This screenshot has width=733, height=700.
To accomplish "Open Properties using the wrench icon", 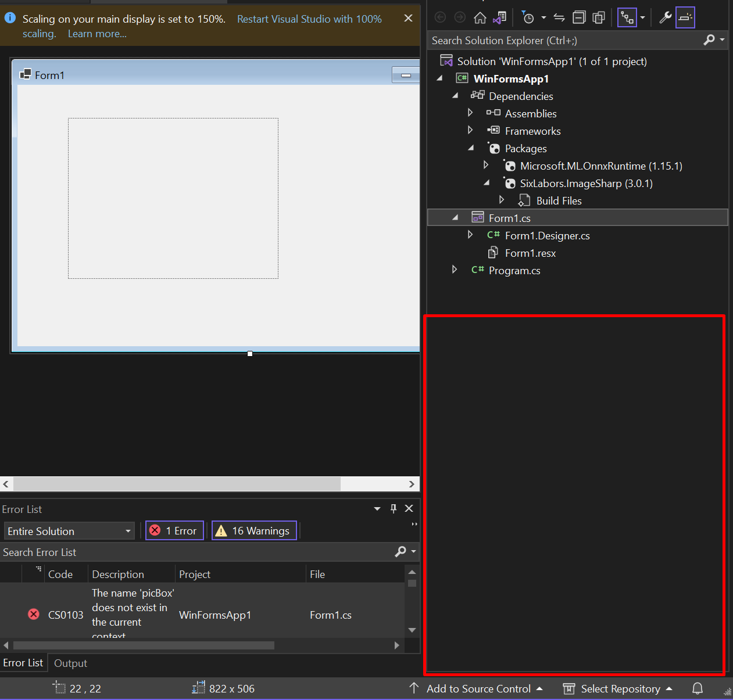I will [x=665, y=17].
